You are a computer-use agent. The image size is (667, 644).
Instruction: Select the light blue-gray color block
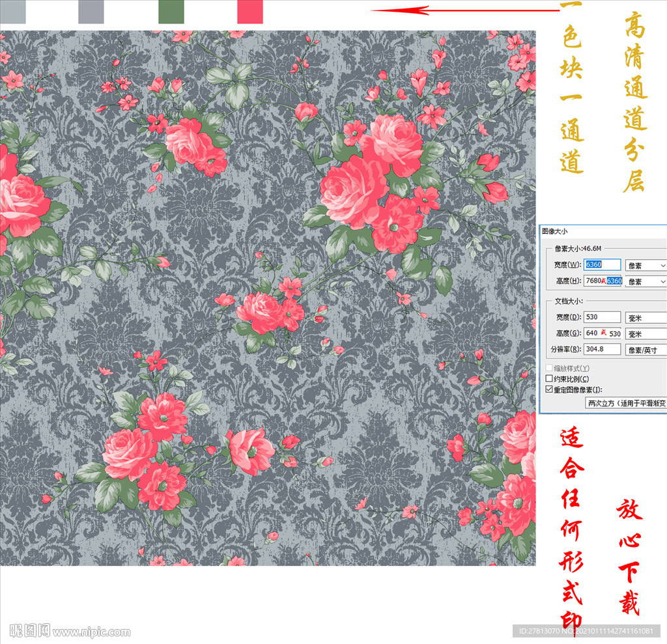tap(12, 12)
